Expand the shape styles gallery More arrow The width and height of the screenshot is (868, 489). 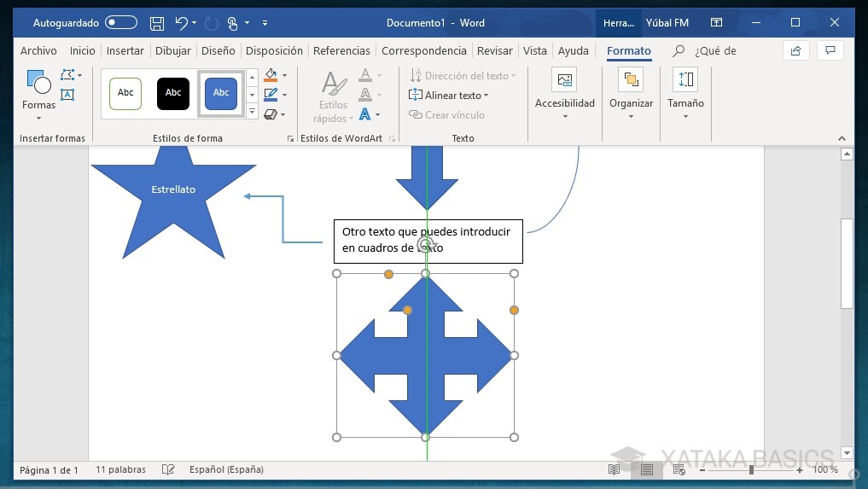pyautogui.click(x=252, y=111)
